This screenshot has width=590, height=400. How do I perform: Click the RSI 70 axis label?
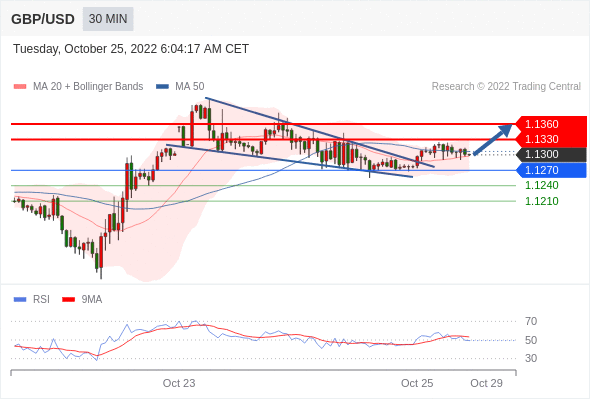coord(531,321)
